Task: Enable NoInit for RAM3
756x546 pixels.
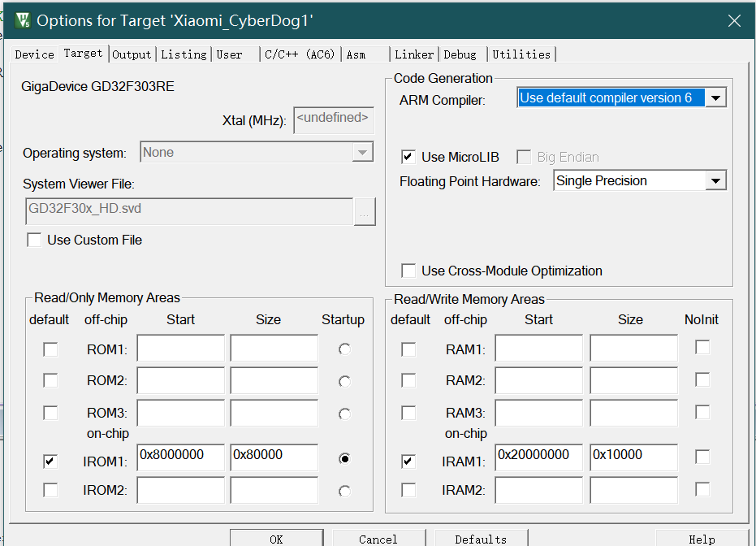Action: [702, 412]
